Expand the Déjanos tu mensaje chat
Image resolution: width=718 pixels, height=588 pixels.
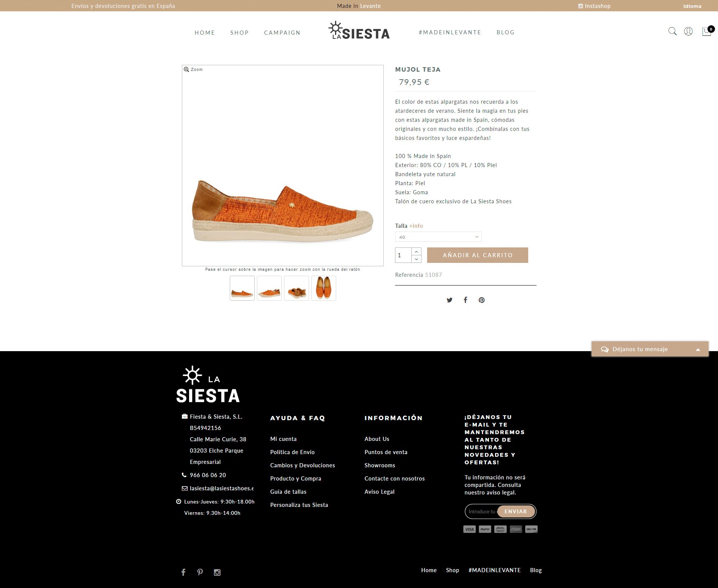650,349
